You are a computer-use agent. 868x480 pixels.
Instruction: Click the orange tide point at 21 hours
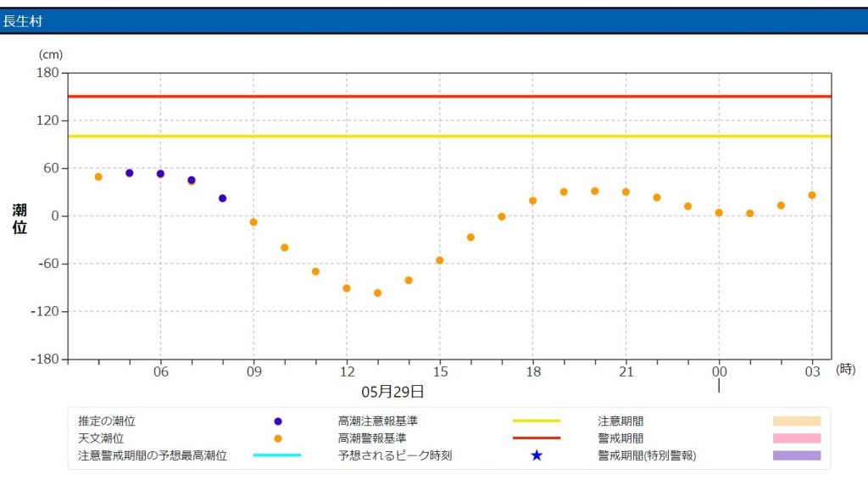(x=626, y=193)
